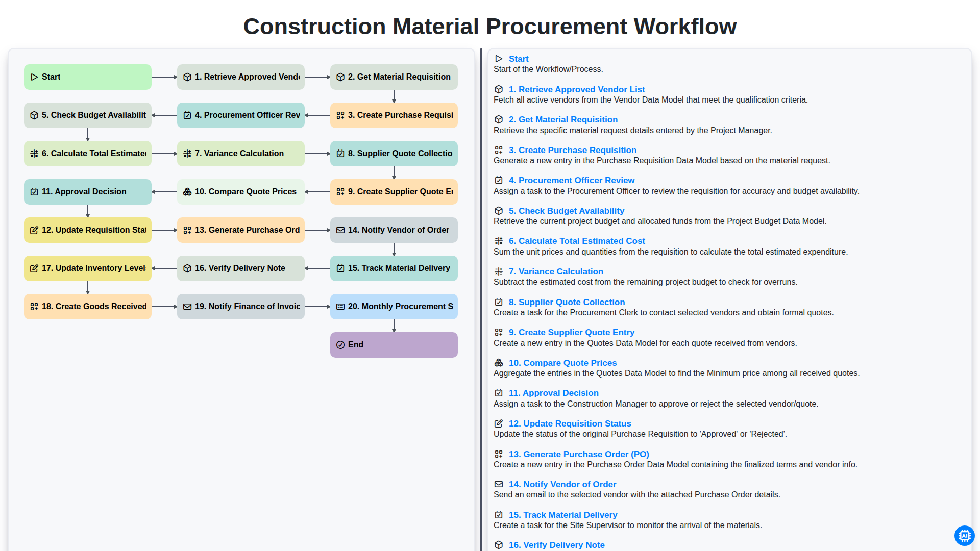Select the '2. Get Material Requisition' flowchart node
Image resolution: width=980 pixels, height=551 pixels.
[394, 77]
